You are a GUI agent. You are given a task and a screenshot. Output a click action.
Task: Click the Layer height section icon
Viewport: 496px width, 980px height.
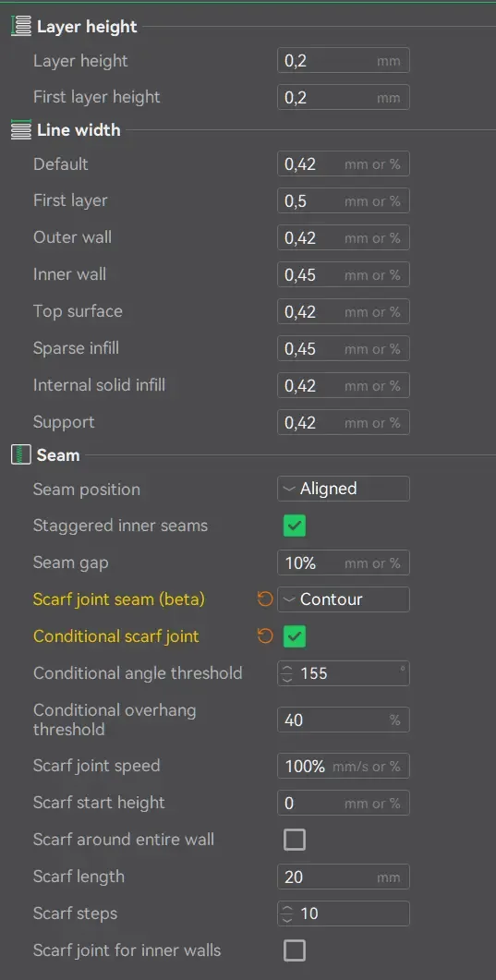(21, 27)
